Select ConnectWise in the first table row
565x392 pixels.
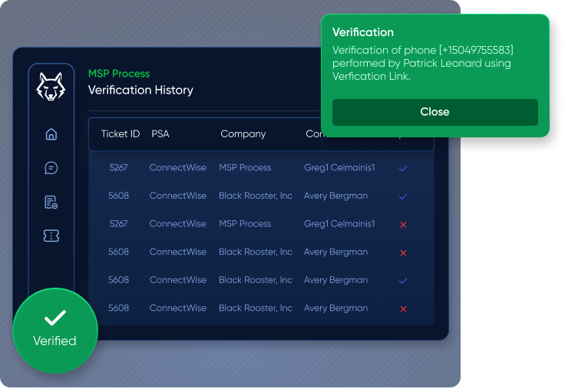tap(178, 167)
